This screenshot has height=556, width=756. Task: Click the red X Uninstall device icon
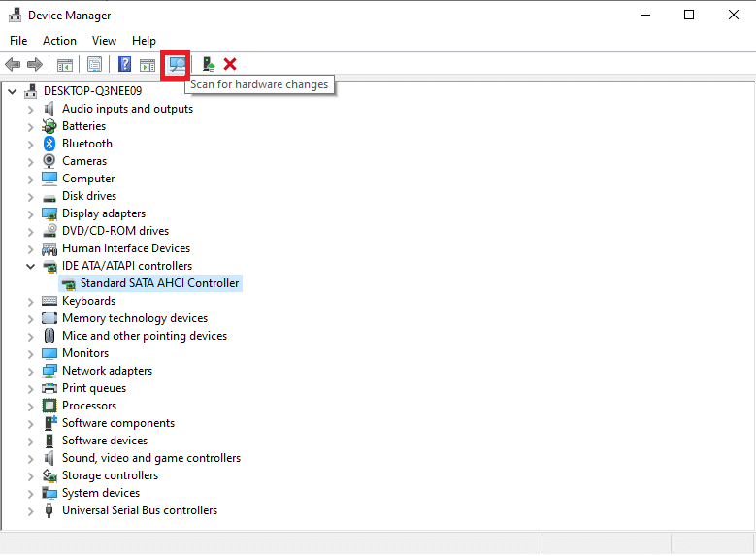(x=230, y=64)
